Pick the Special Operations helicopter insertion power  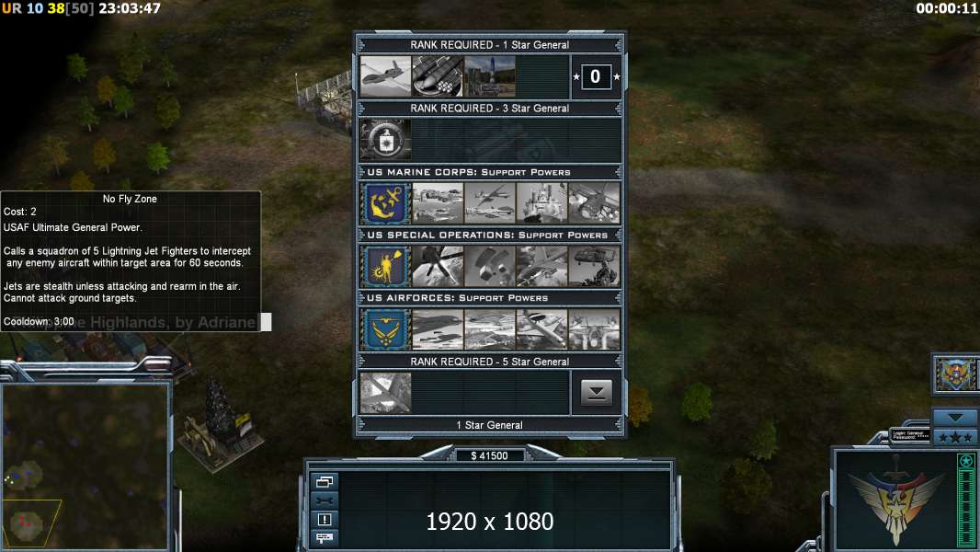[595, 266]
